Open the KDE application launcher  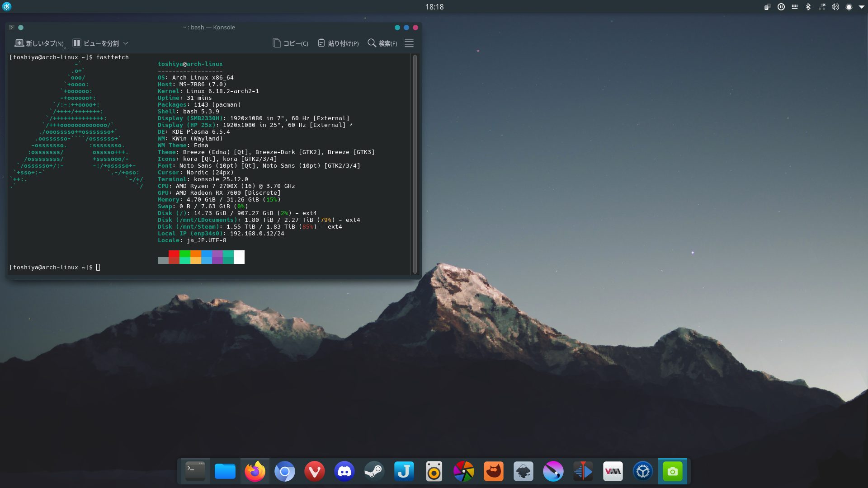7,6
